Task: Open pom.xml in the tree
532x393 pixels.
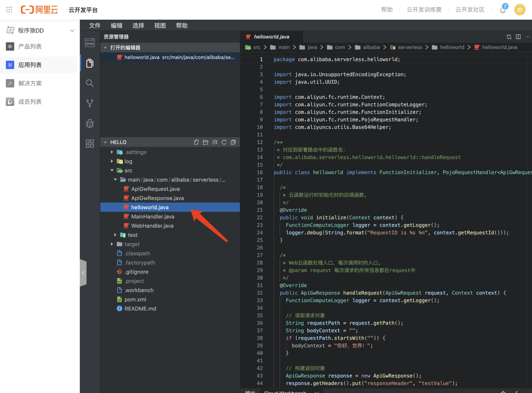Action: point(170,299)
